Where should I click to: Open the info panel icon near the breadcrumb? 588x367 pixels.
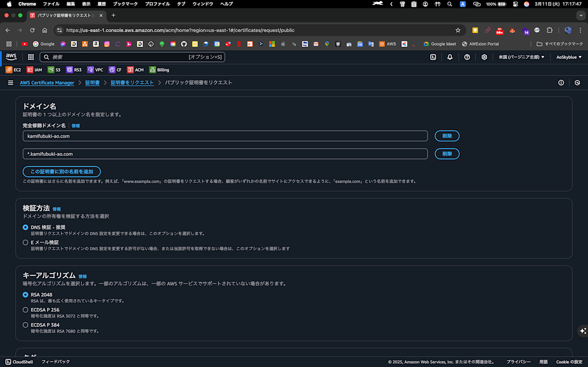coord(561,82)
